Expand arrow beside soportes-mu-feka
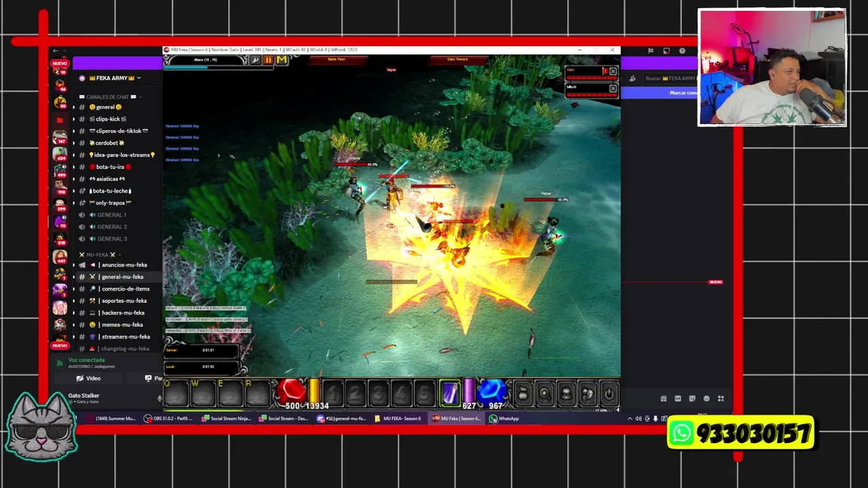The height and width of the screenshot is (488, 868). tap(74, 301)
